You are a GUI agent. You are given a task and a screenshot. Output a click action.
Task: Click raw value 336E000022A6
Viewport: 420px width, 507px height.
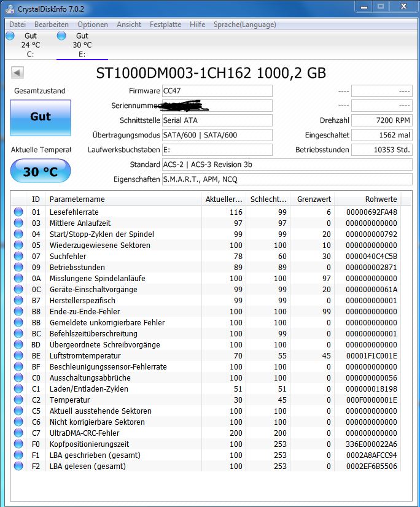(x=371, y=444)
